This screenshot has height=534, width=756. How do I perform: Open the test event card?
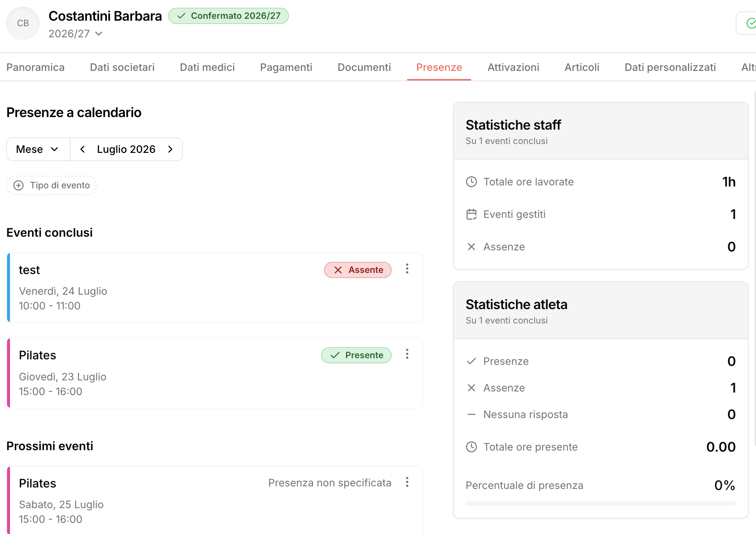pyautogui.click(x=215, y=288)
